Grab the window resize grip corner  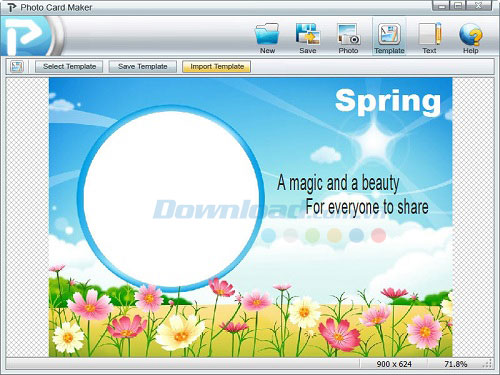pyautogui.click(x=488, y=364)
